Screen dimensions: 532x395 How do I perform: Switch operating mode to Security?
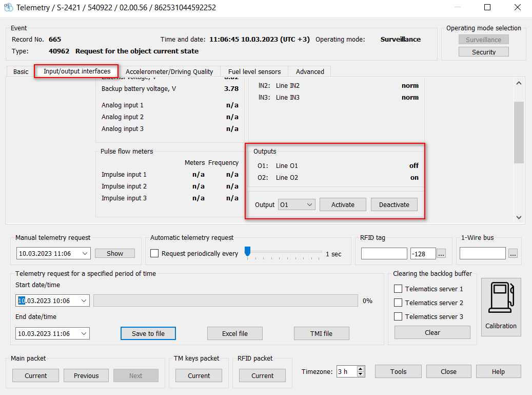click(x=483, y=52)
